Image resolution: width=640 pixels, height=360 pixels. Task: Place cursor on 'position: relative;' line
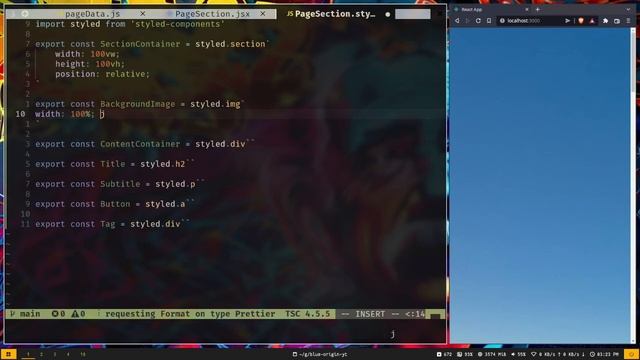102,74
